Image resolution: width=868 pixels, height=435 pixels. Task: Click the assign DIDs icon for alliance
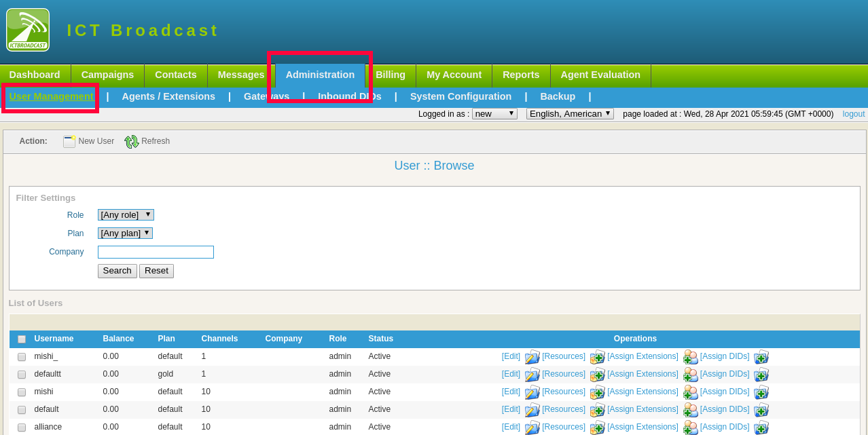coord(761,428)
